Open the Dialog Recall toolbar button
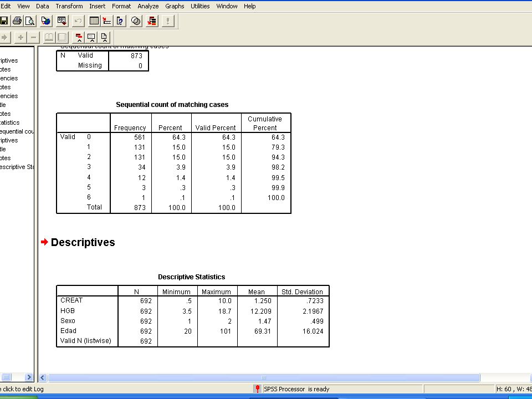This screenshot has width=532, height=399. 62,21
